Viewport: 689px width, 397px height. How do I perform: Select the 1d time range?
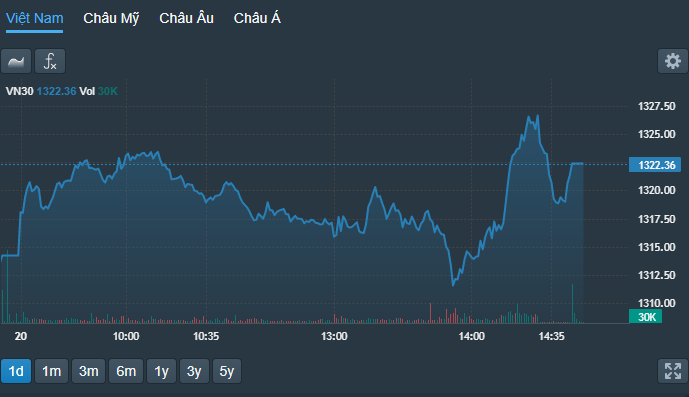click(x=16, y=371)
